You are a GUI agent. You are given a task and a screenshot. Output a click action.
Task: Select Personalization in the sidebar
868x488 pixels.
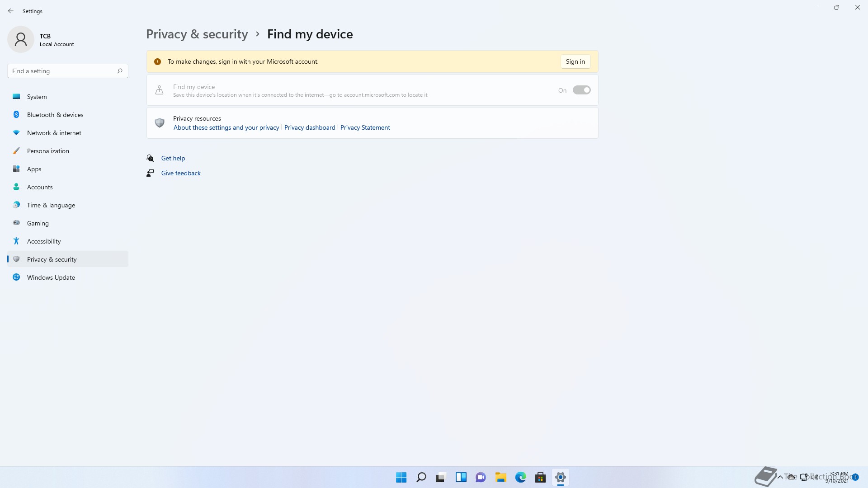[x=68, y=150]
